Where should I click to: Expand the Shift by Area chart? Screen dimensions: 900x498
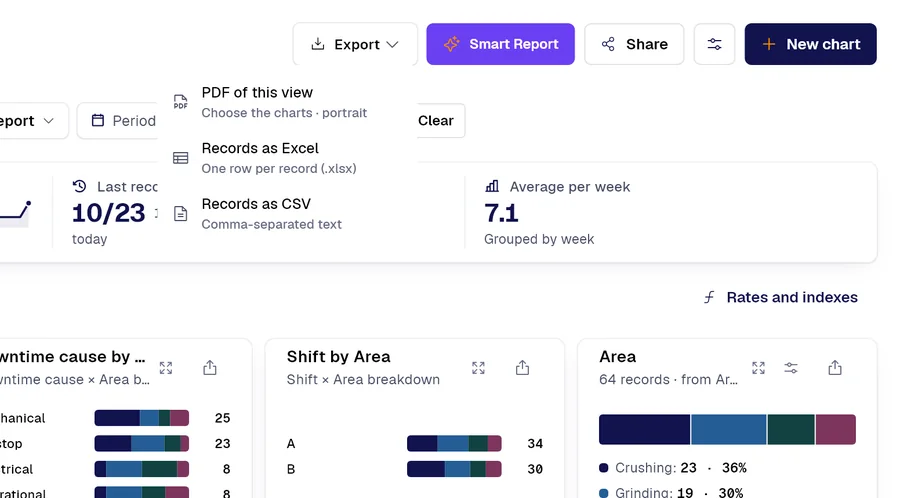(x=478, y=368)
